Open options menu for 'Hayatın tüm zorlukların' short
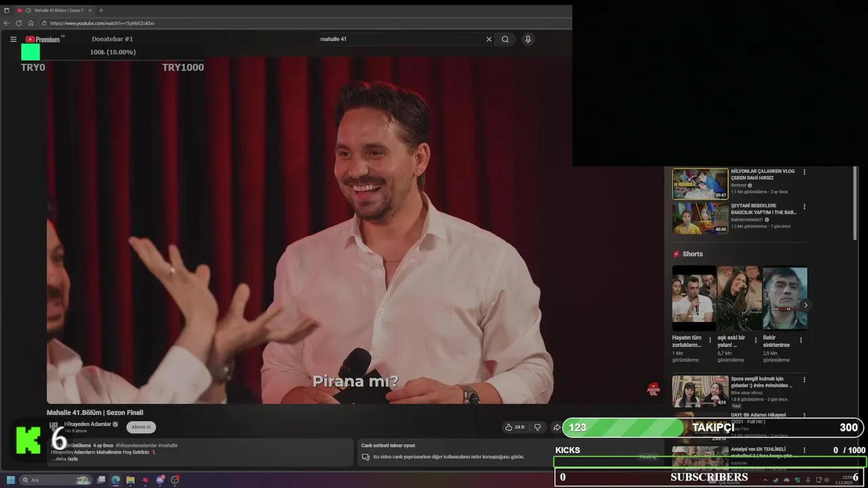868x488 pixels. pos(710,340)
